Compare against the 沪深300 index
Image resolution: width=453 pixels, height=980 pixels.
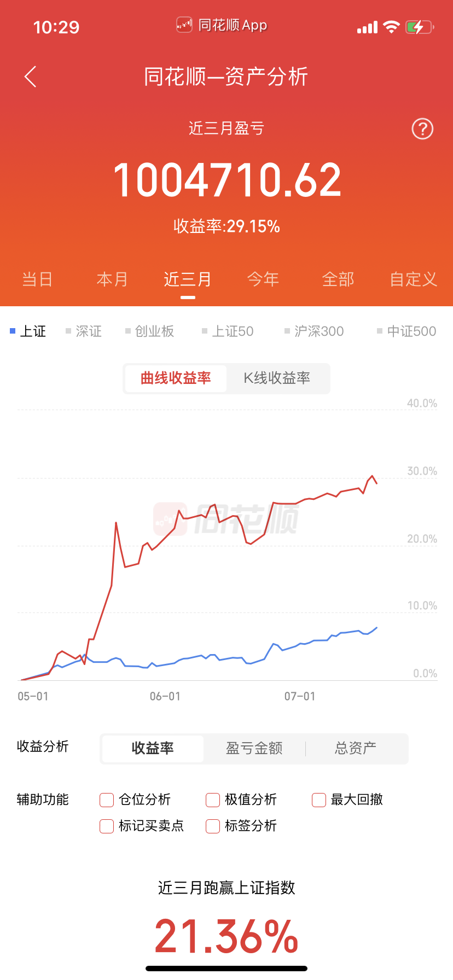[314, 331]
